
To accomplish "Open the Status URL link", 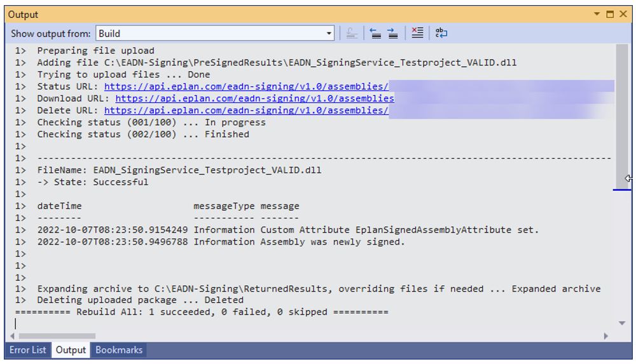I will pyautogui.click(x=246, y=86).
